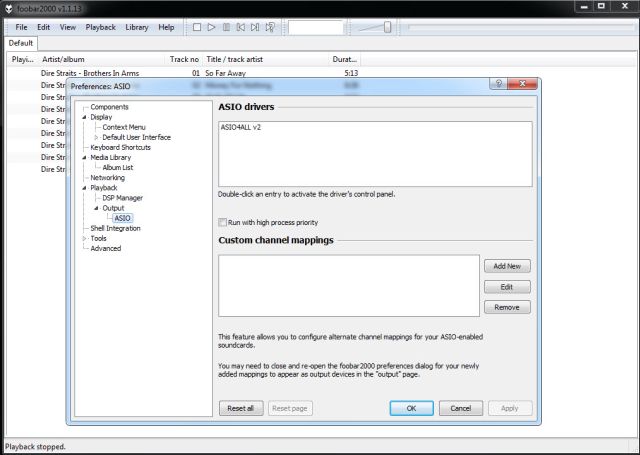
Task: Select the So Far Away track row
Action: [x=184, y=73]
